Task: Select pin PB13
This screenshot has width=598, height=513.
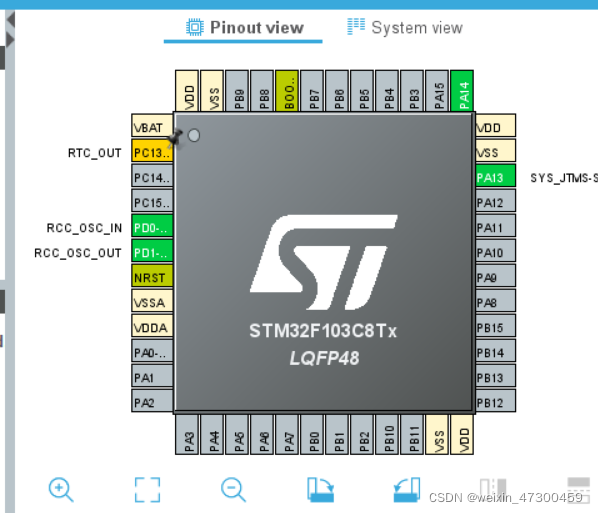Action: (495, 375)
